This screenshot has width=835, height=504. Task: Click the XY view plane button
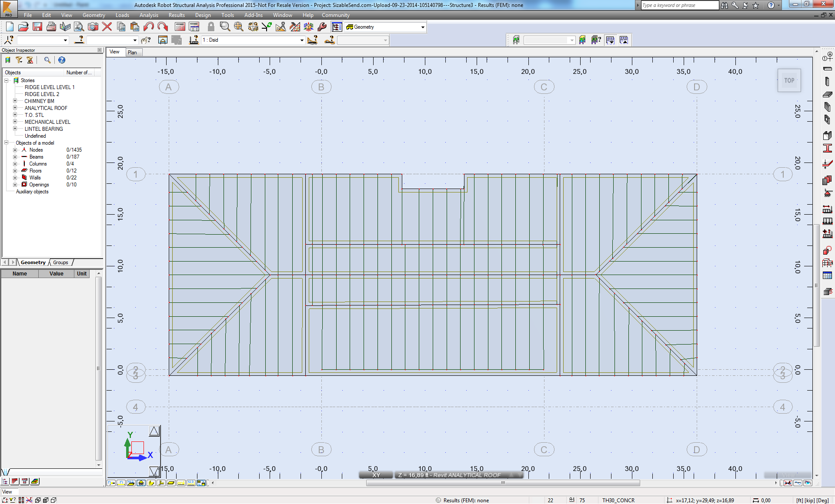click(376, 475)
